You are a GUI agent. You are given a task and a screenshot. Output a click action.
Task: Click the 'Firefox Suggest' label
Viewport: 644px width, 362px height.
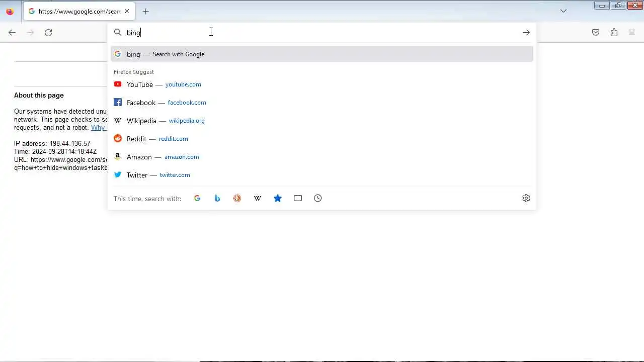134,72
